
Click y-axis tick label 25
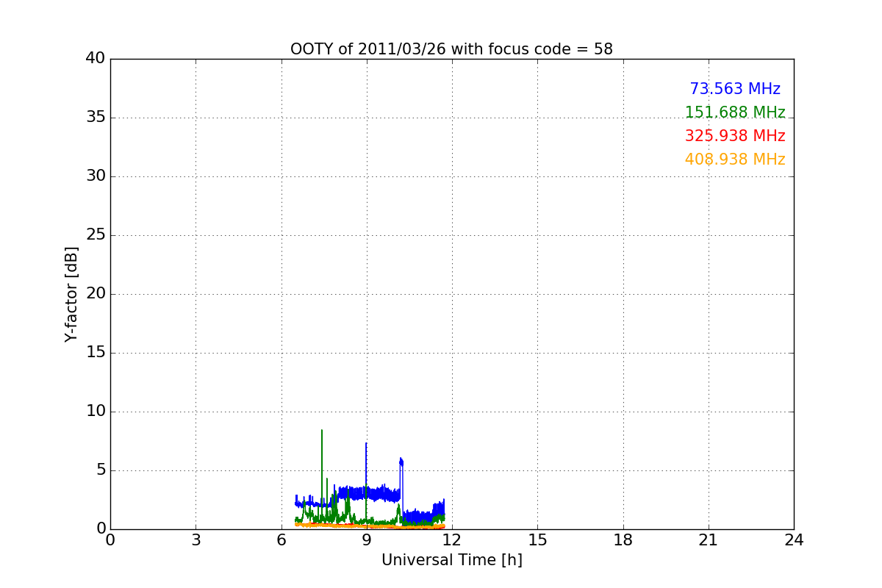(96, 235)
